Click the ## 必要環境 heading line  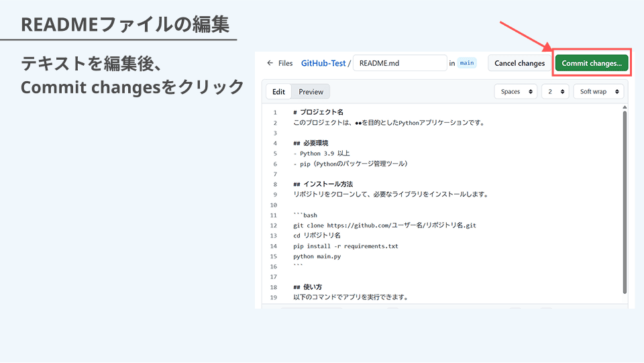(x=311, y=143)
